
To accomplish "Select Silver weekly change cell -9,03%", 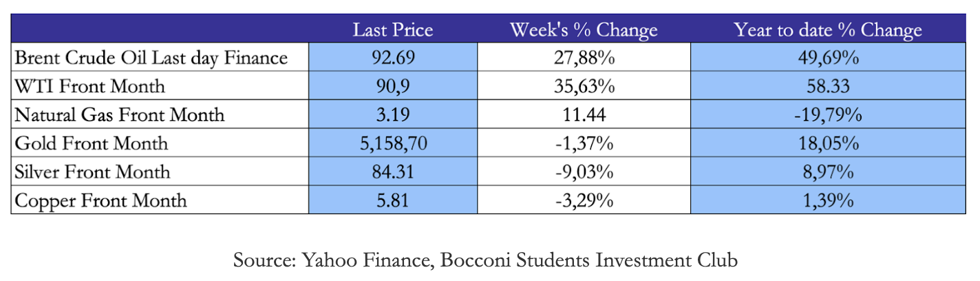I will (x=583, y=171).
